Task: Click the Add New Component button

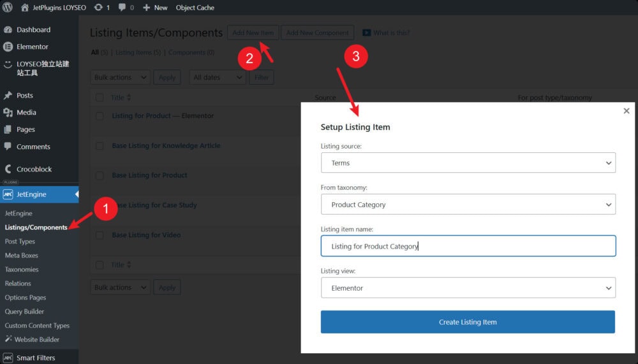Action: click(317, 33)
